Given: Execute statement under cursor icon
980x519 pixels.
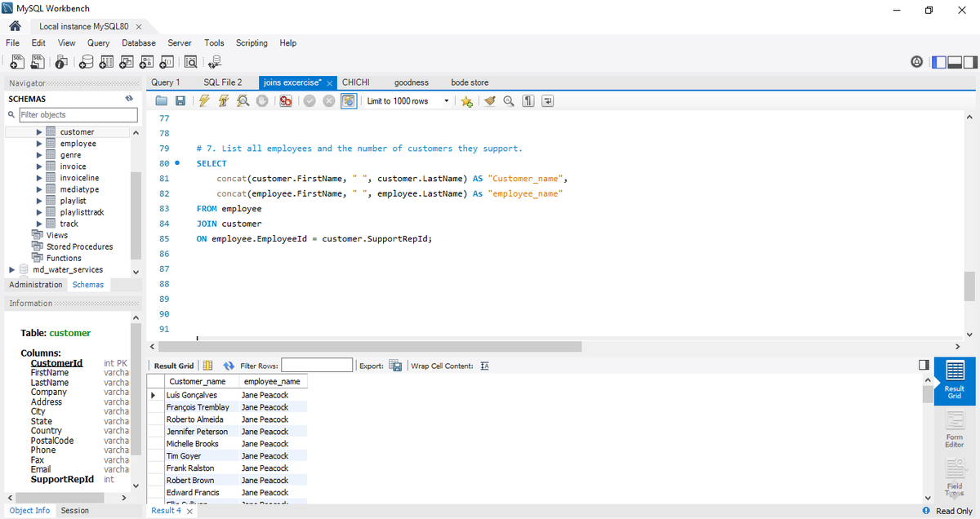Looking at the screenshot, I should [224, 101].
